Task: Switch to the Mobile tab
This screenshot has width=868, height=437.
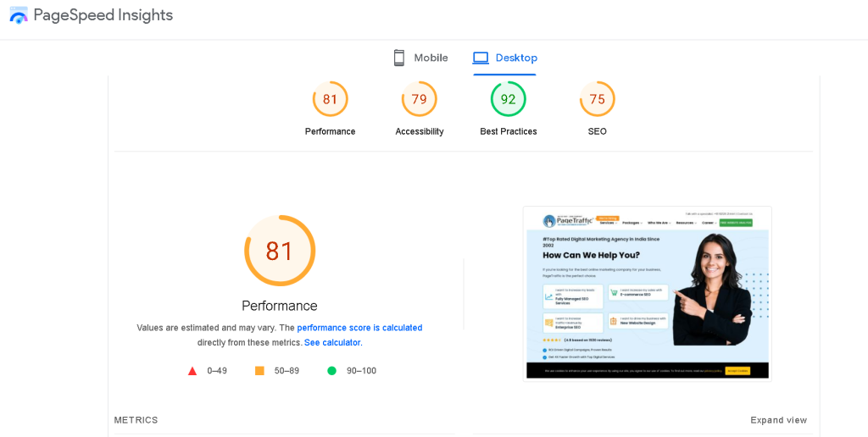Action: [420, 58]
